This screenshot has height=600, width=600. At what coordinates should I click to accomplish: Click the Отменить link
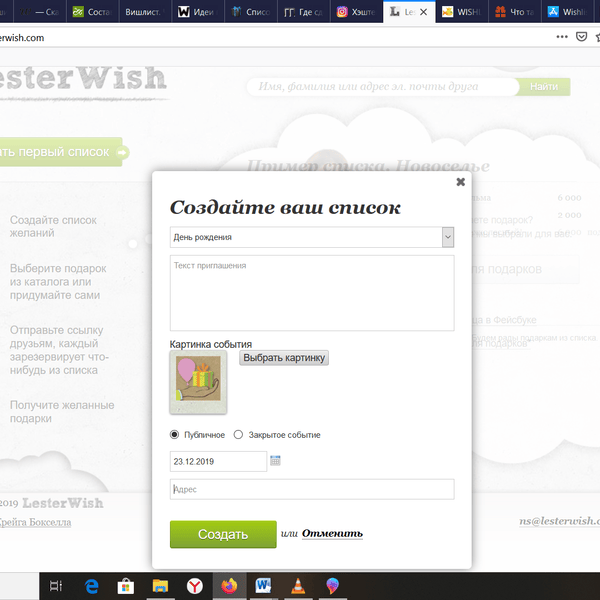click(x=332, y=533)
